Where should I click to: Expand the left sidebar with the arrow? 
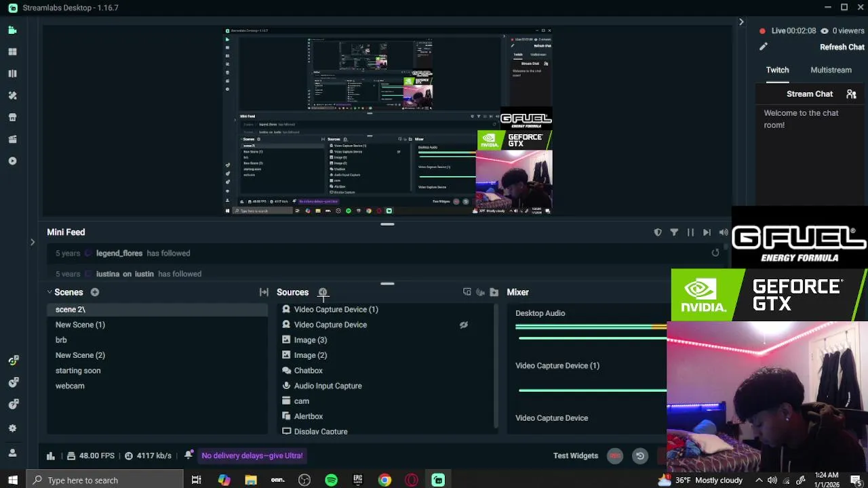pos(32,242)
